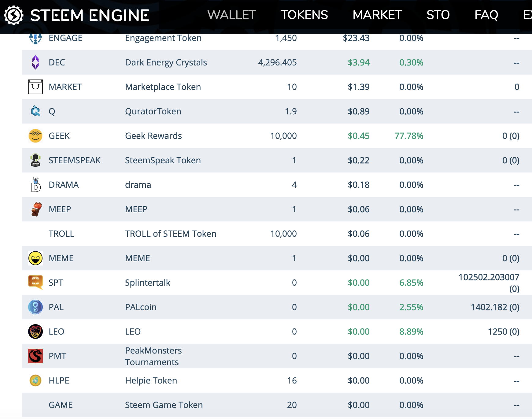This screenshot has width=532, height=419.
Task: Click the STEEM ENGINE brand title
Action: pyautogui.click(x=90, y=15)
